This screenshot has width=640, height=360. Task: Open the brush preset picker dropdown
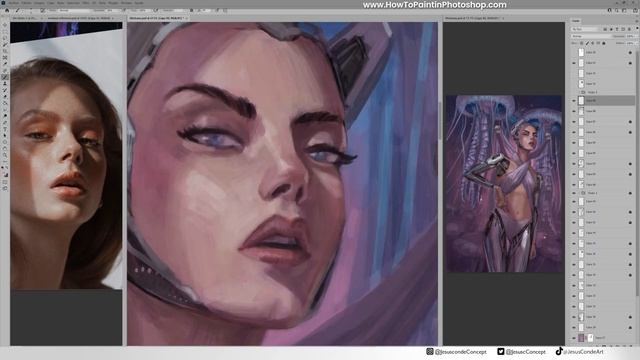point(31,10)
